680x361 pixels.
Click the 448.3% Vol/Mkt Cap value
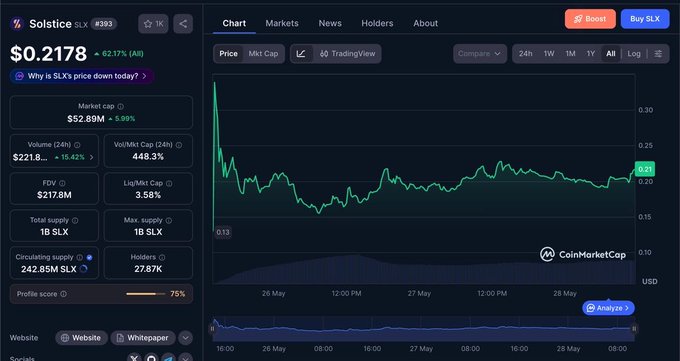[x=148, y=157]
